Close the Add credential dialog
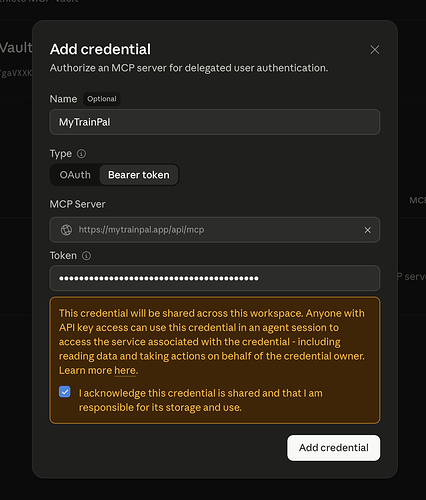 375,50
